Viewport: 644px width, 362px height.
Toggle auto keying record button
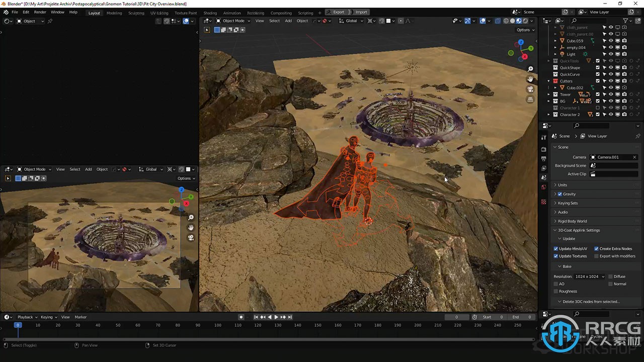click(242, 317)
